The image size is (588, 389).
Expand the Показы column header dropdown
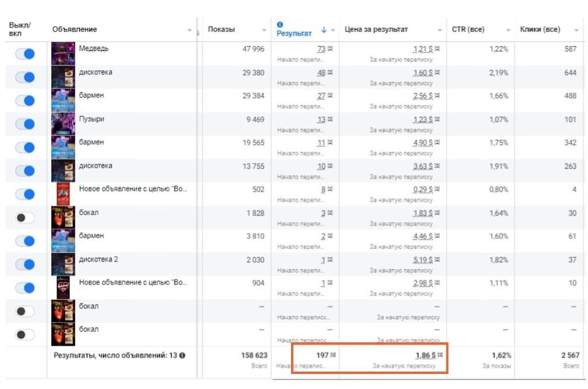[x=265, y=30]
